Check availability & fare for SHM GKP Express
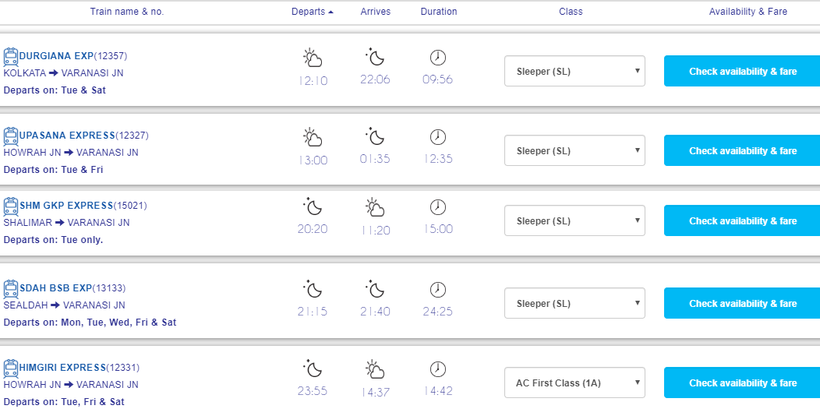Viewport: 820px width, 409px height. coord(742,221)
